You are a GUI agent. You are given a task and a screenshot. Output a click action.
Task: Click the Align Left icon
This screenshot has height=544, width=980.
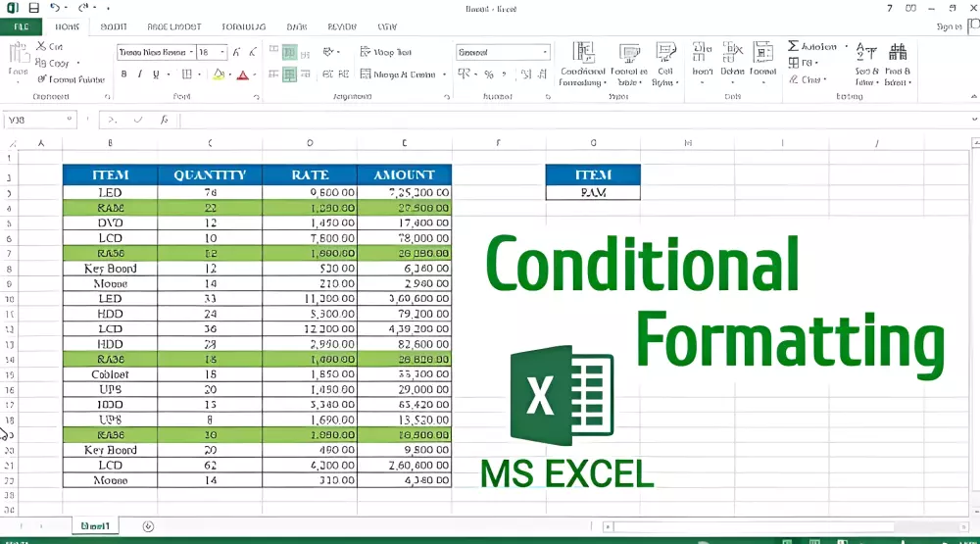tap(273, 74)
